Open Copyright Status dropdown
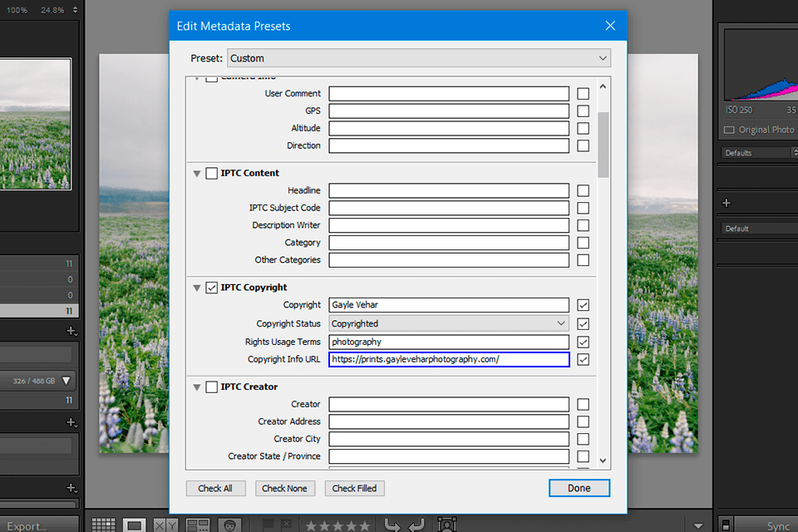 (449, 323)
